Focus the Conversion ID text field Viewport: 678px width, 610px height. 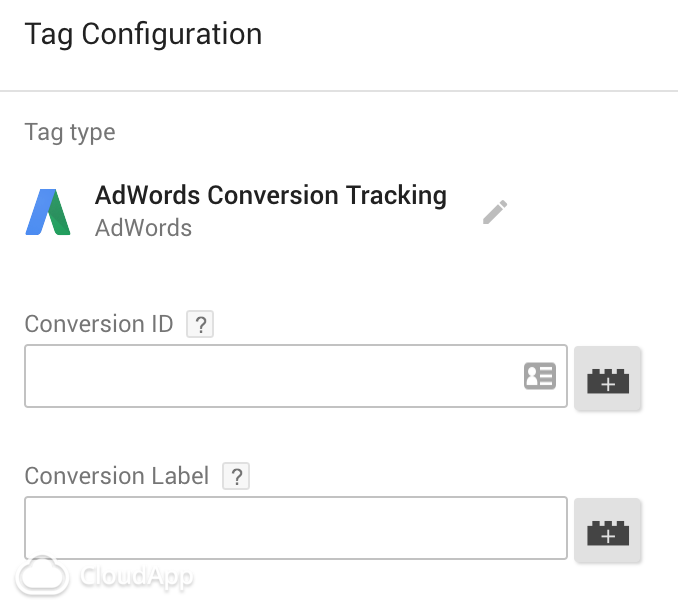pyautogui.click(x=296, y=376)
